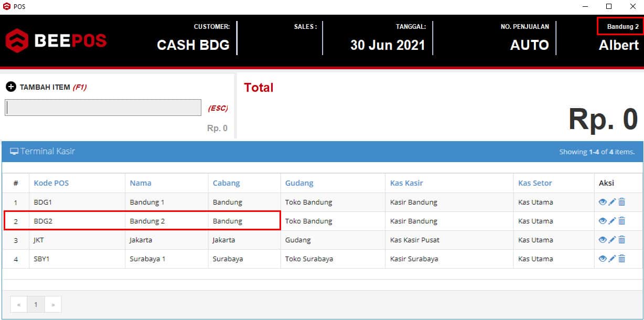Screen dimensions: 644x320
Task: Select the BDG2 code cell
Action: 77,221
